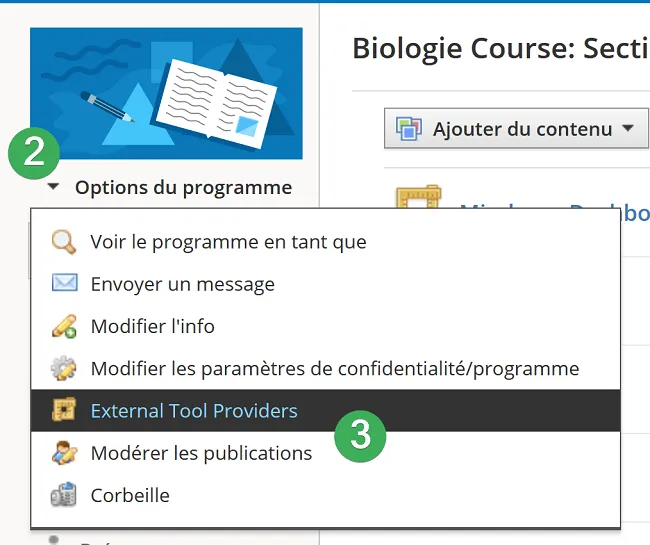Click the magnifying glass icon for viewing the course as

pyautogui.click(x=64, y=242)
